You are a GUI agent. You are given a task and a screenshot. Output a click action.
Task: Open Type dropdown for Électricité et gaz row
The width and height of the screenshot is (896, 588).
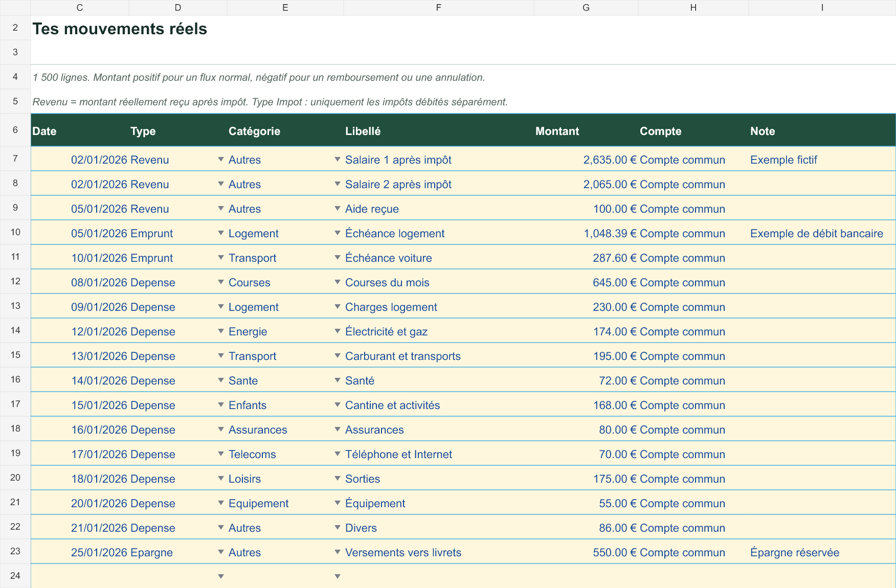221,331
